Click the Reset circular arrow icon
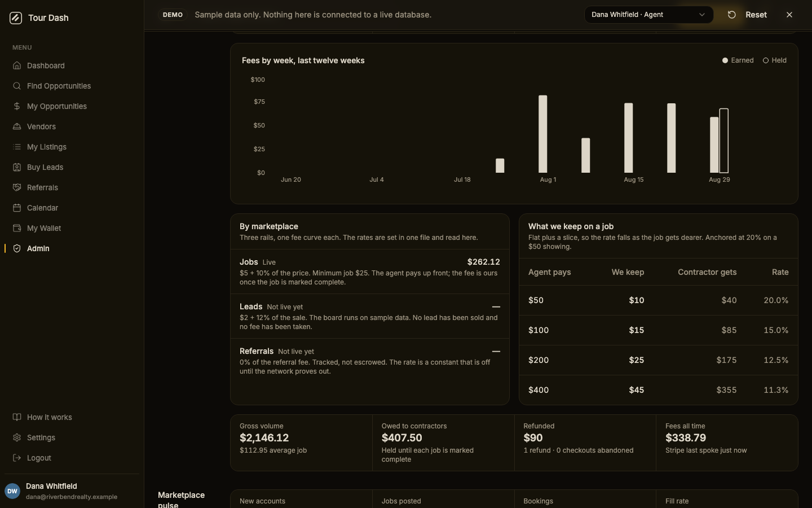812x508 pixels. [732, 15]
